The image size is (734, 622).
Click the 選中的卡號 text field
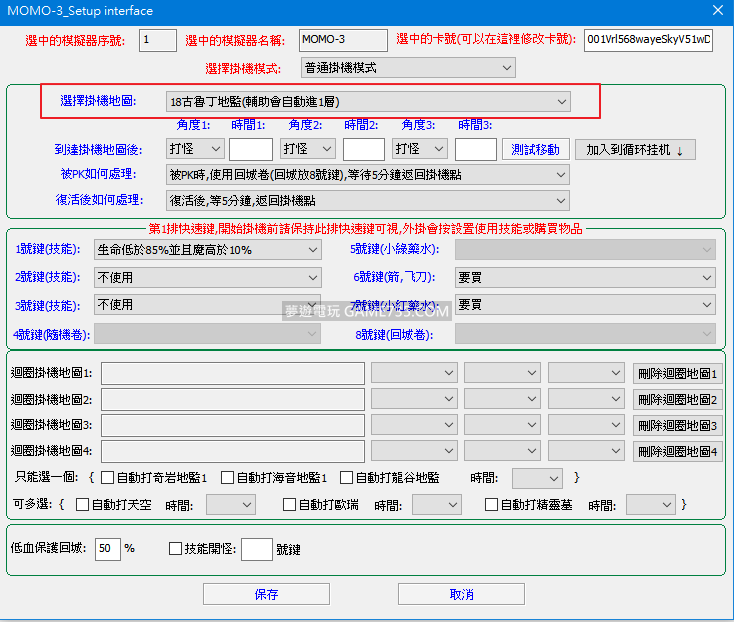648,40
